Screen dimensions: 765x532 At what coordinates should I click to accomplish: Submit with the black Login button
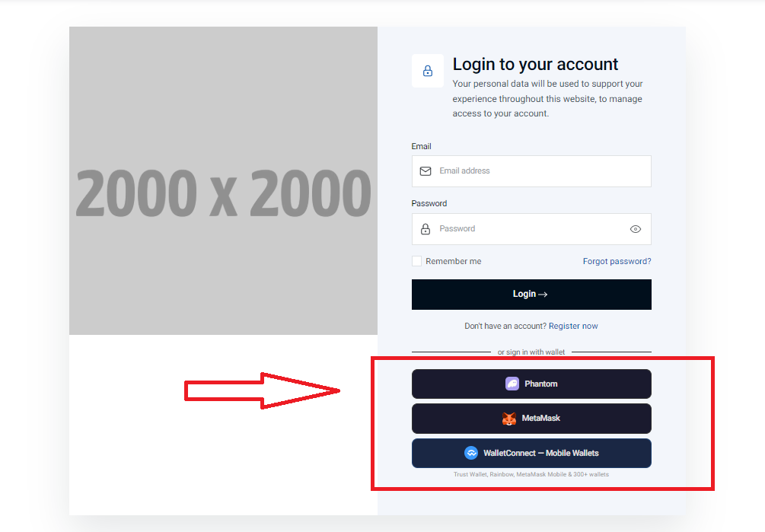coord(531,295)
